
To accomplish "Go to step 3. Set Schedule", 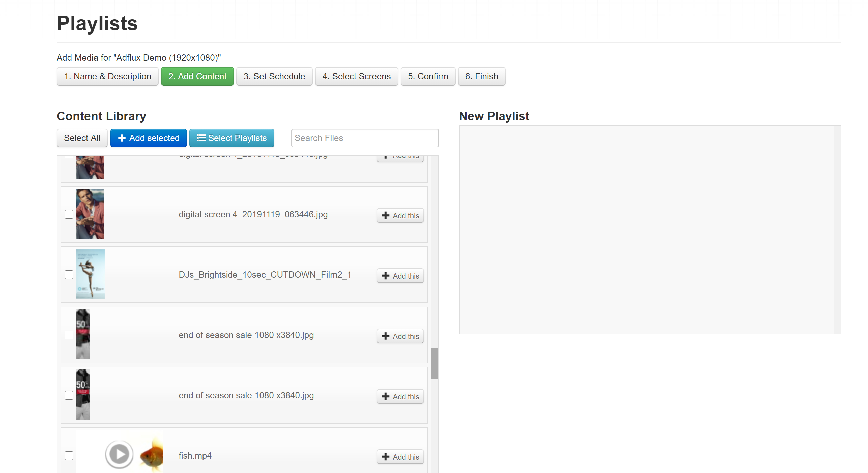I will coord(274,76).
